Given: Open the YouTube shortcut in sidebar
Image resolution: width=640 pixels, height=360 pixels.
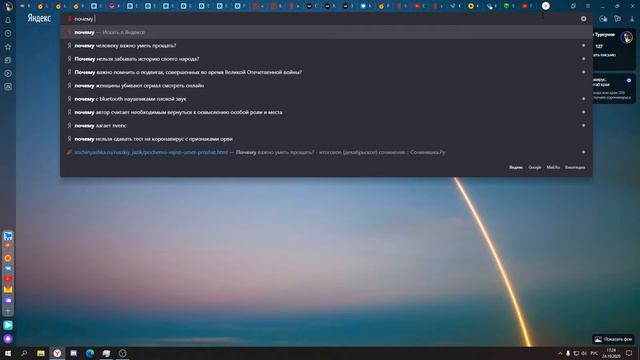Looking at the screenshot, I should pos(8,279).
